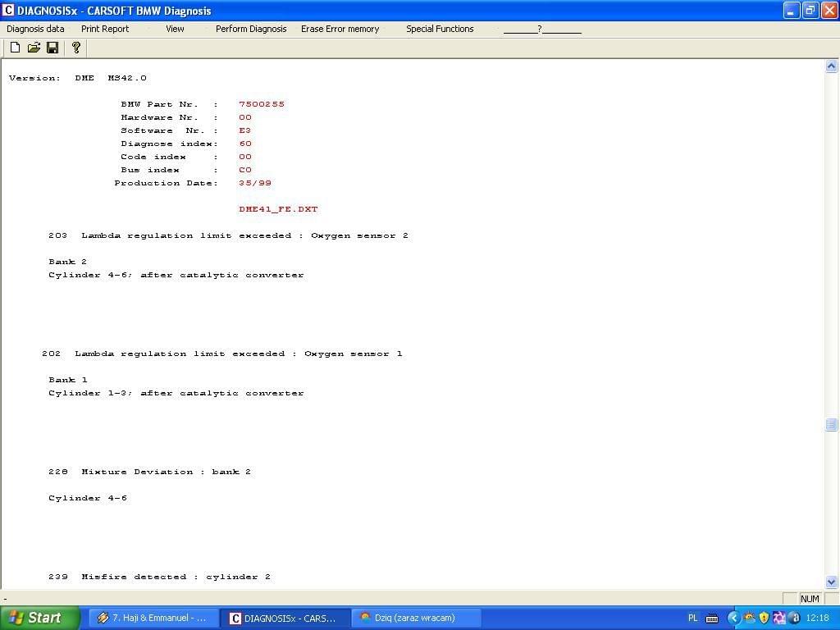
Task: Open the Print Report menu
Action: point(105,29)
